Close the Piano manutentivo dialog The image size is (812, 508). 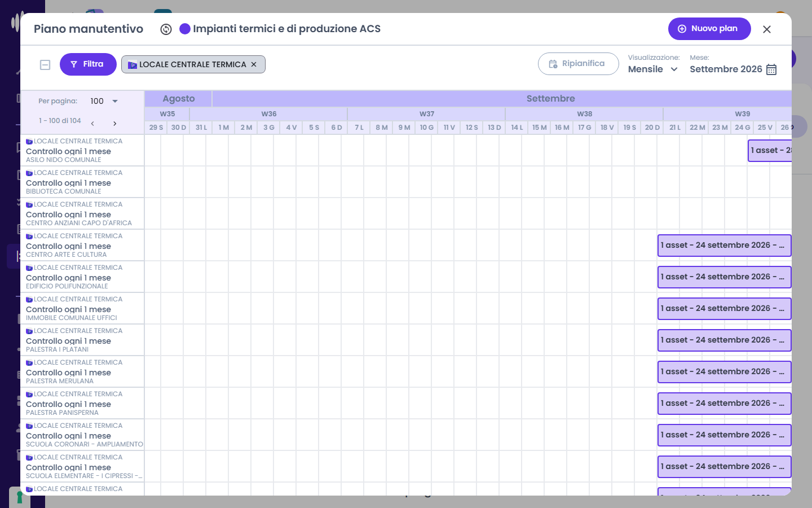767,29
